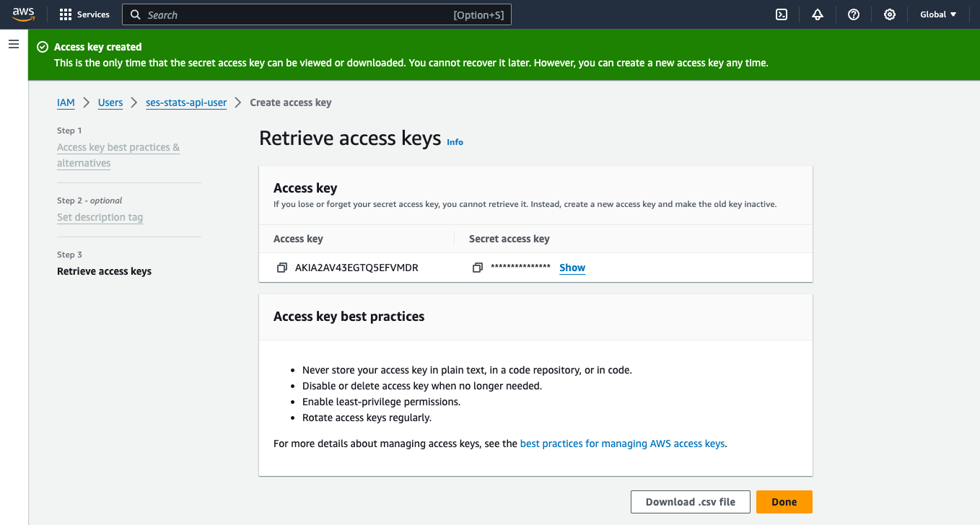The width and height of the screenshot is (980, 525).
Task: Copy the access key ID
Action: coord(281,268)
